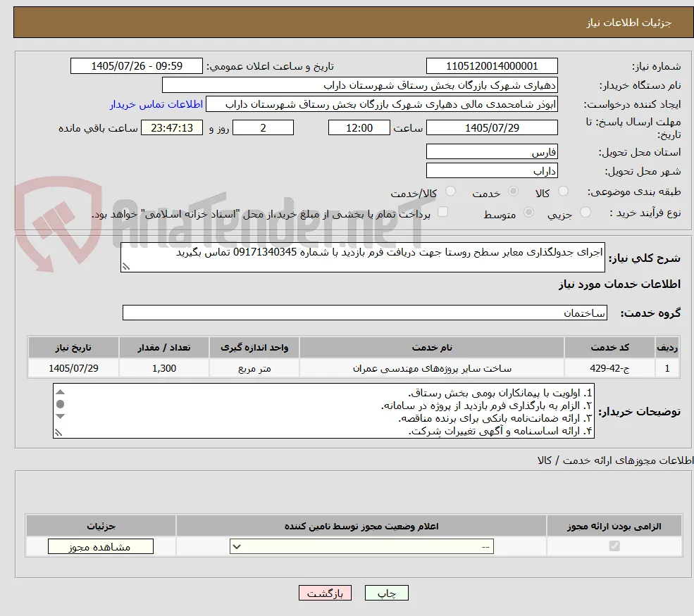Click the buyer notes scroll up arrow

tap(61, 392)
